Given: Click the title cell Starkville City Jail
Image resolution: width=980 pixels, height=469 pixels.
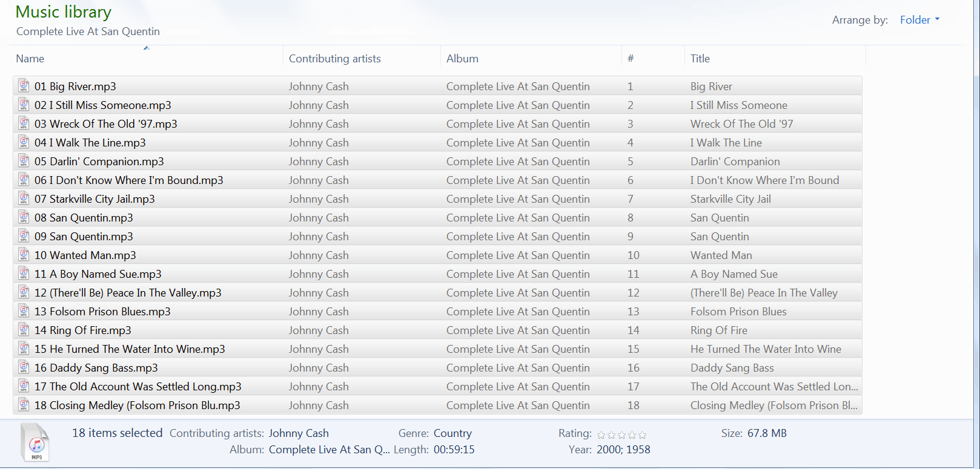Looking at the screenshot, I should [x=730, y=199].
